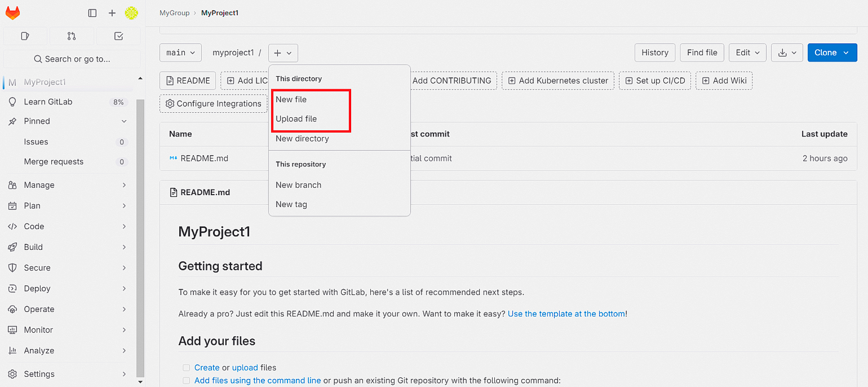This screenshot has width=868, height=387.
Task: Click the 8% Learn GitLab progress badge
Action: point(118,102)
